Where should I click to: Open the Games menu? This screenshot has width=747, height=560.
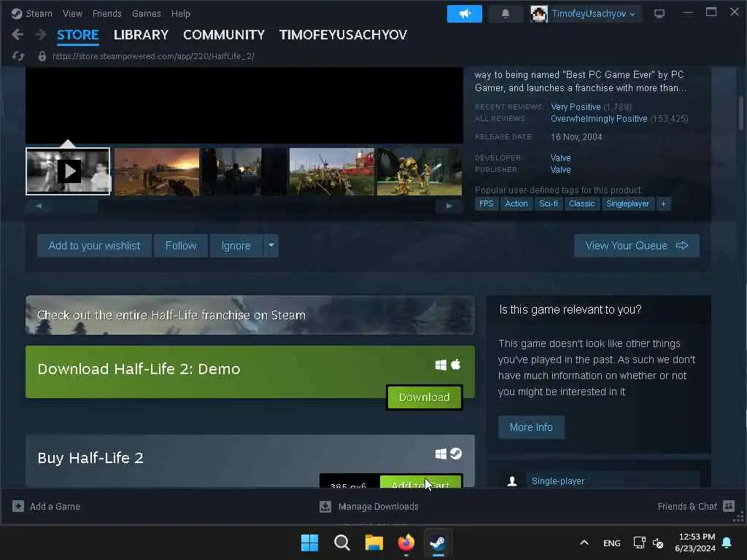(146, 13)
